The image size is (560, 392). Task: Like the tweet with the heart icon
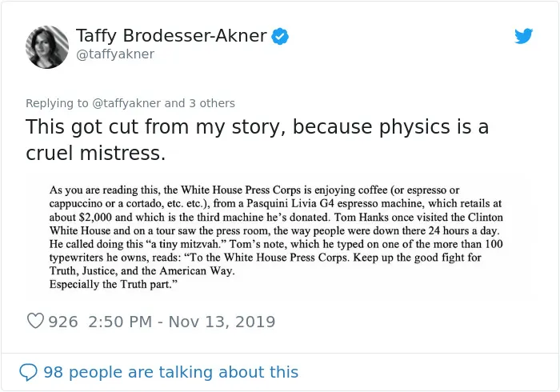tap(35, 321)
